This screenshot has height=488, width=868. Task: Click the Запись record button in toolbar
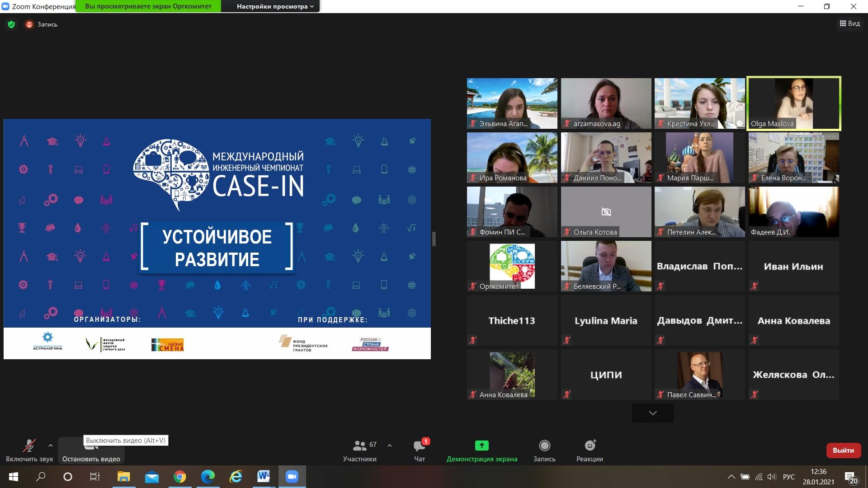click(544, 450)
